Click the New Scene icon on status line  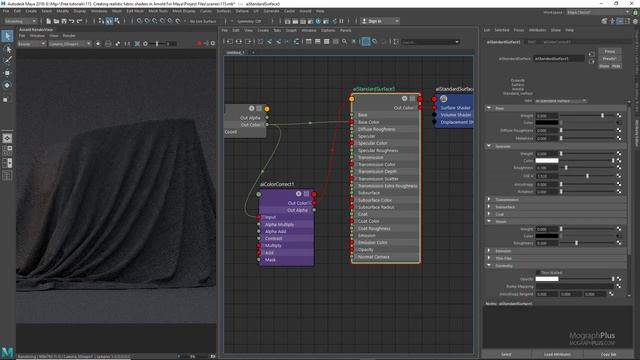(49, 21)
